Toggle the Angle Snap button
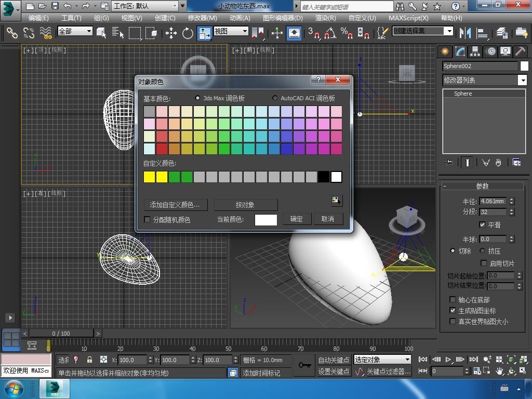This screenshot has width=532, height=399. point(330,33)
